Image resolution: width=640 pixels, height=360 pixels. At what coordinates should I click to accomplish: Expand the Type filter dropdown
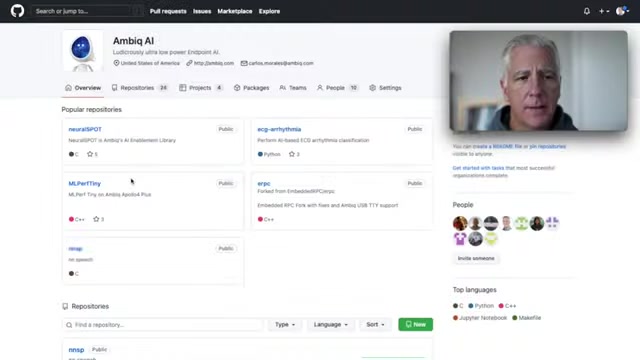[x=285, y=324]
